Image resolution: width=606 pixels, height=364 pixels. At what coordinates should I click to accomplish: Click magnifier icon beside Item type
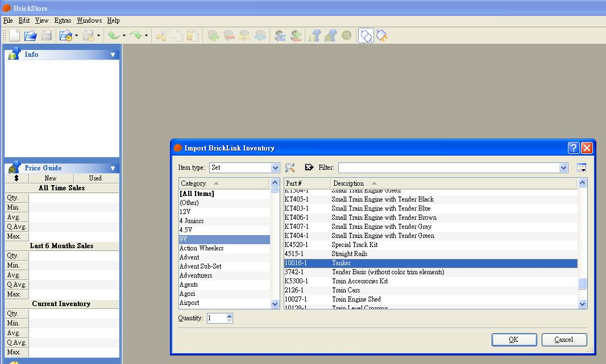(x=290, y=168)
